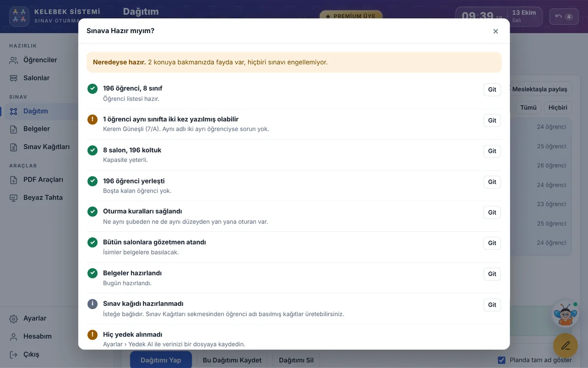Click Git for Belgeler hazırlandı

point(492,274)
